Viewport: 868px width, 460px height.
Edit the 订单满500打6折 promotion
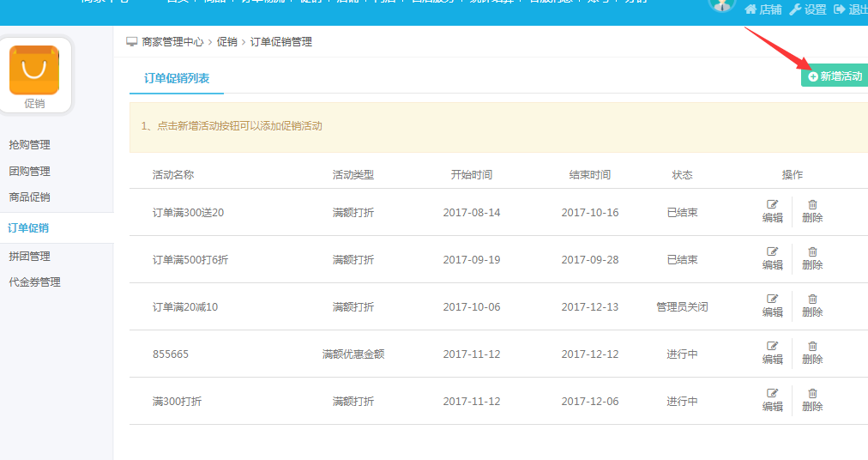(772, 258)
